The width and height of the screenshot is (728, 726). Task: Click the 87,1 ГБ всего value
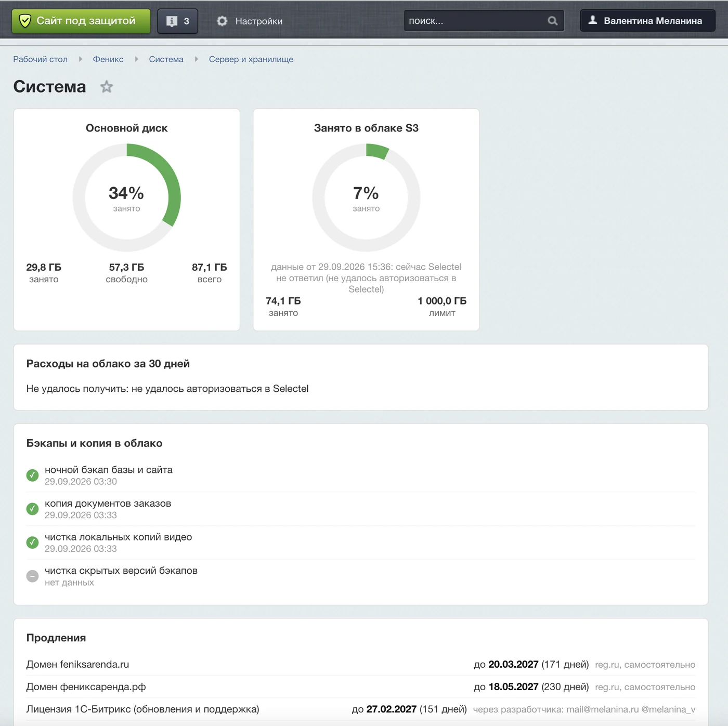pyautogui.click(x=210, y=273)
